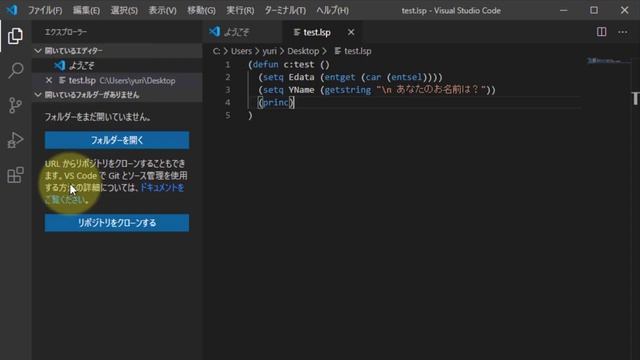The width and height of the screenshot is (640, 360).
Task: Open the 編集(E) menu
Action: [86, 10]
